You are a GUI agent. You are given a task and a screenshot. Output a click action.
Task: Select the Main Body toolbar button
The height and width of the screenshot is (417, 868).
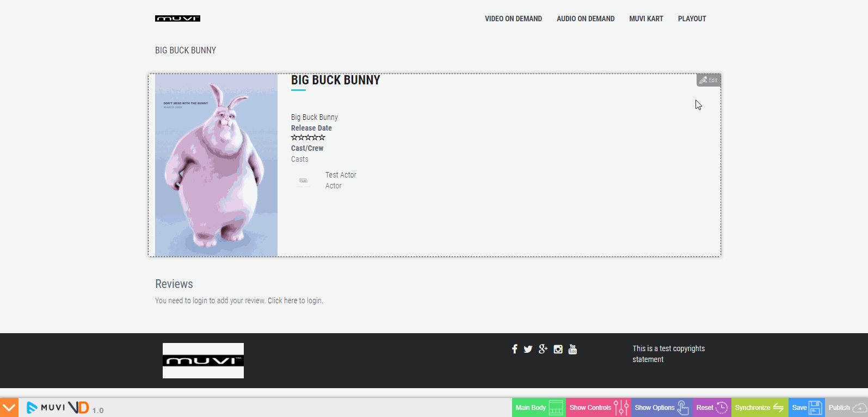[539, 407]
